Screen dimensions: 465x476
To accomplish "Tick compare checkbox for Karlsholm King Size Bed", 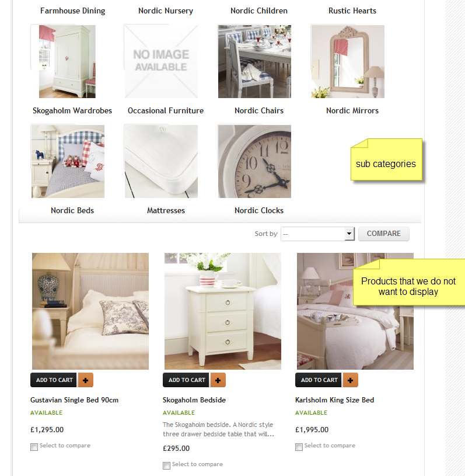I will [299, 447].
